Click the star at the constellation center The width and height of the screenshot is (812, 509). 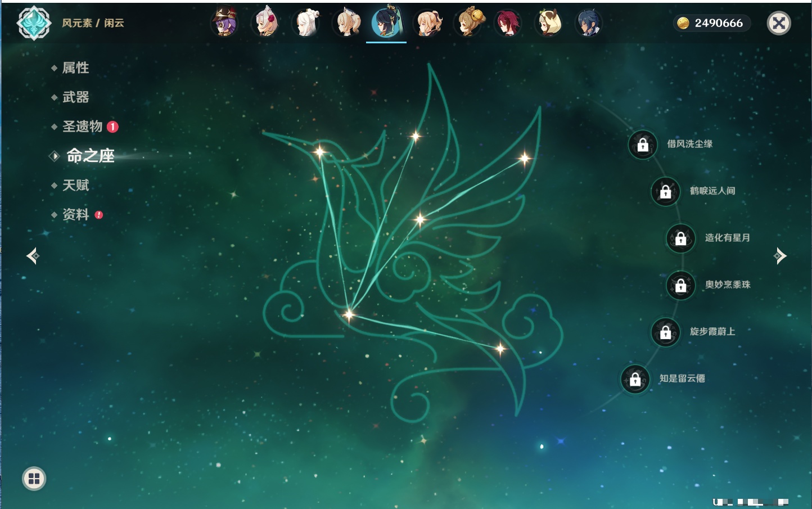tap(419, 219)
